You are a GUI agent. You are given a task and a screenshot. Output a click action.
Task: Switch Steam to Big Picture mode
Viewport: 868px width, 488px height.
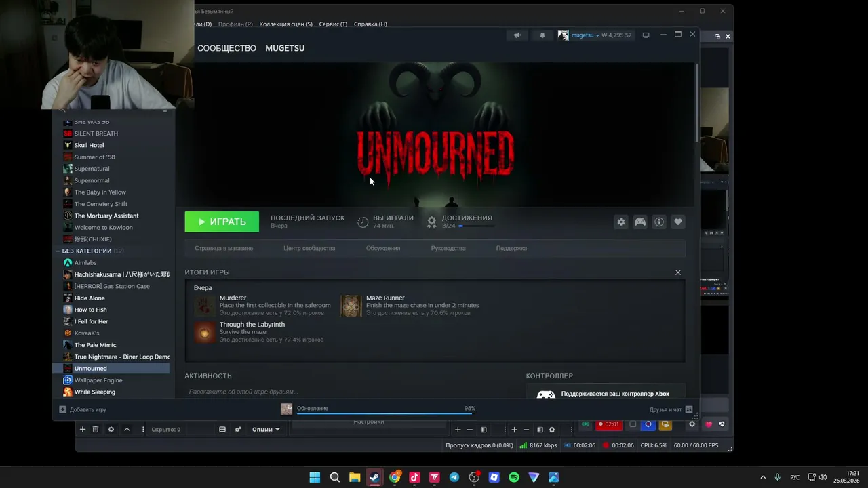click(x=646, y=35)
